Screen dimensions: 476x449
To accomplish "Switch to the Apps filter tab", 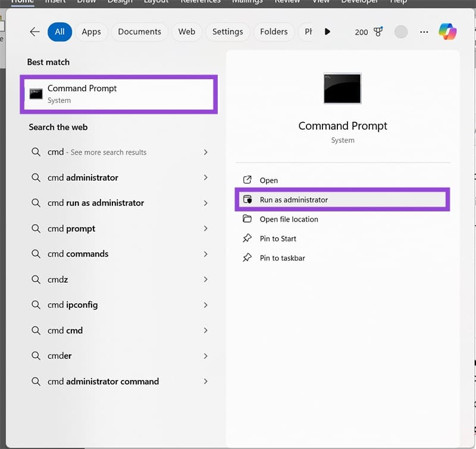I will click(x=91, y=32).
